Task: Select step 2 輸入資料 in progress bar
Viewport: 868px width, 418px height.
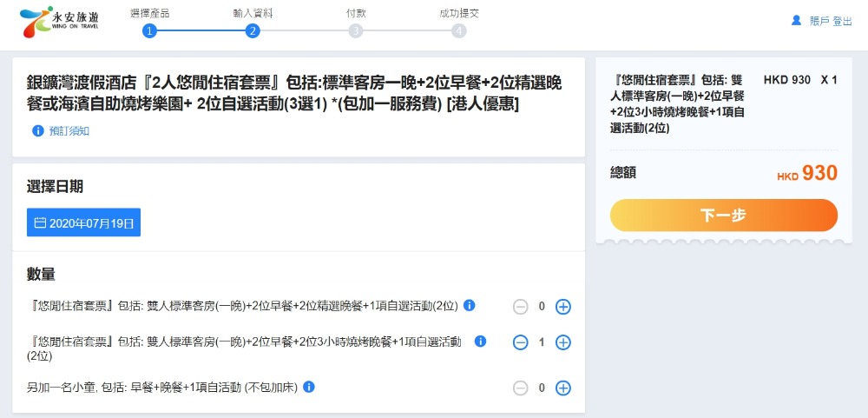Action: 252,30
